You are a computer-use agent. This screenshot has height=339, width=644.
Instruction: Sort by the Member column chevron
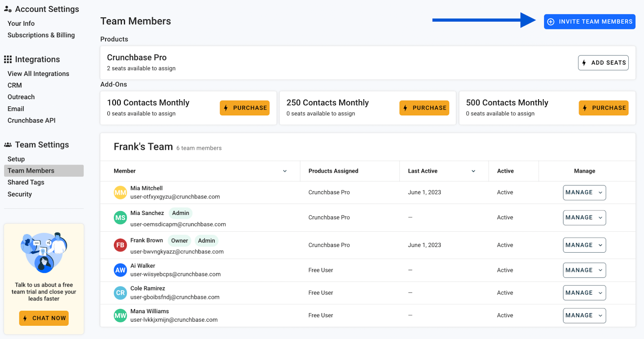[x=285, y=171]
